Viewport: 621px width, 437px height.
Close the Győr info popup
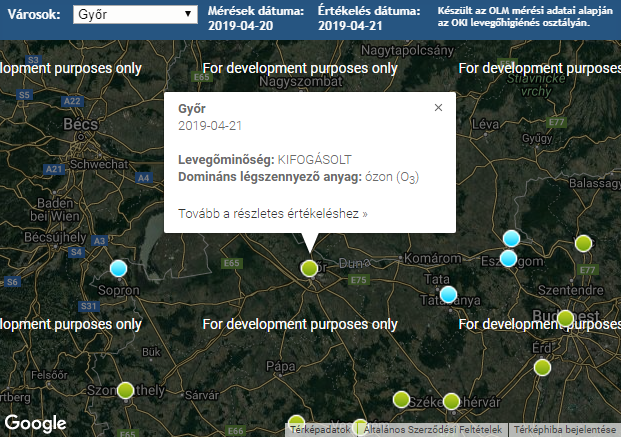pyautogui.click(x=438, y=107)
